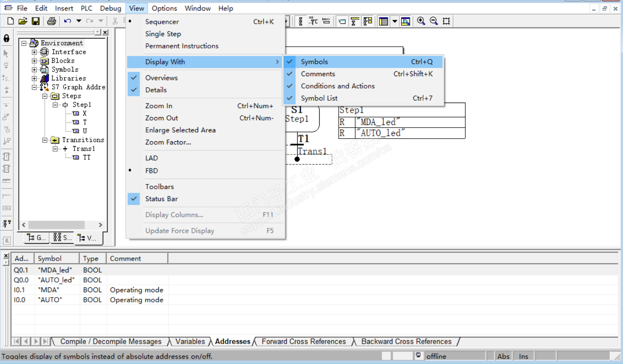The height and width of the screenshot is (364, 623).
Task: Select LAD language option in View menu
Action: coord(151,158)
